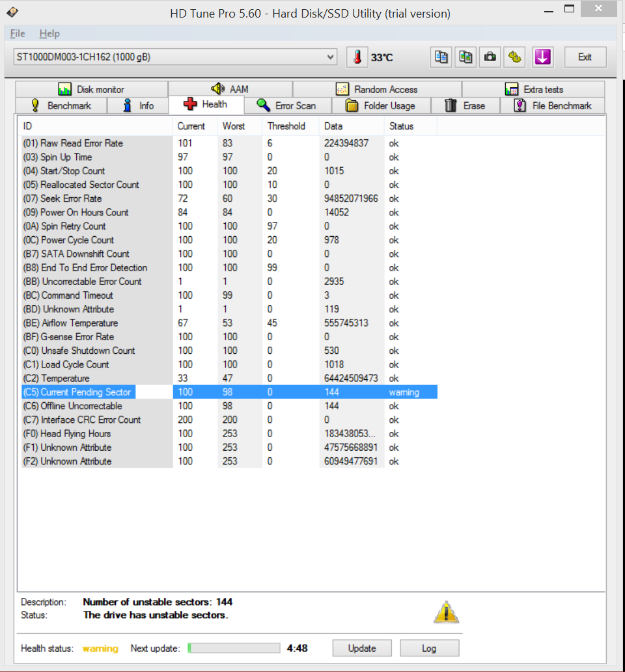625x672 pixels.
Task: Click the Error Scan magnifier icon
Action: click(263, 105)
